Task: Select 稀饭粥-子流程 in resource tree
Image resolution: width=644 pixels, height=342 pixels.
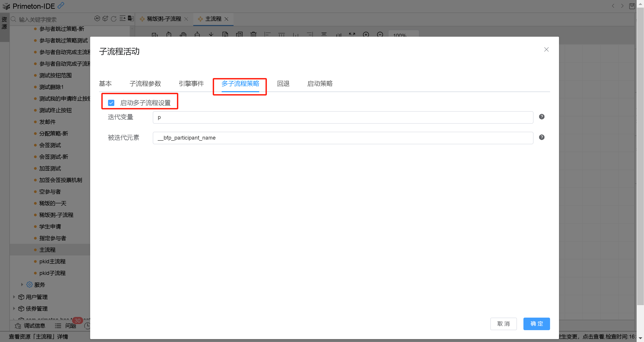Action: click(x=56, y=215)
